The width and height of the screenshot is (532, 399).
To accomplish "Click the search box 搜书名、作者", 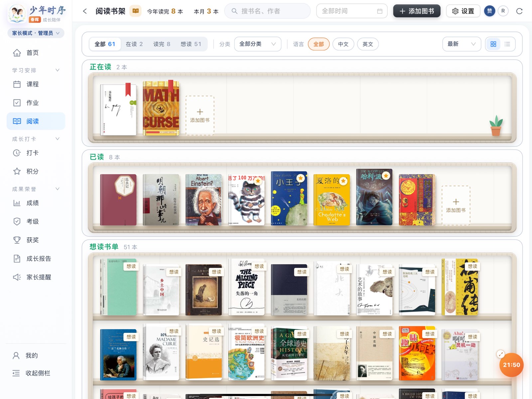I will point(268,11).
